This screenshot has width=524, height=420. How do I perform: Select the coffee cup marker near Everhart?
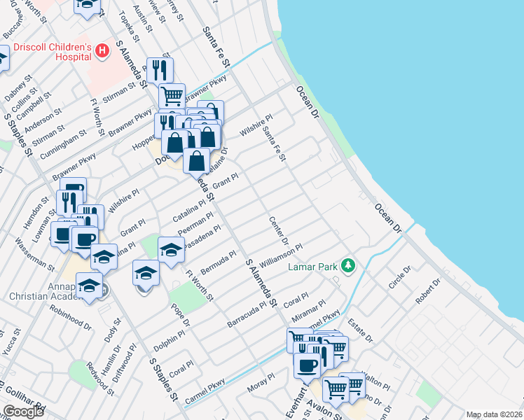click(x=307, y=365)
